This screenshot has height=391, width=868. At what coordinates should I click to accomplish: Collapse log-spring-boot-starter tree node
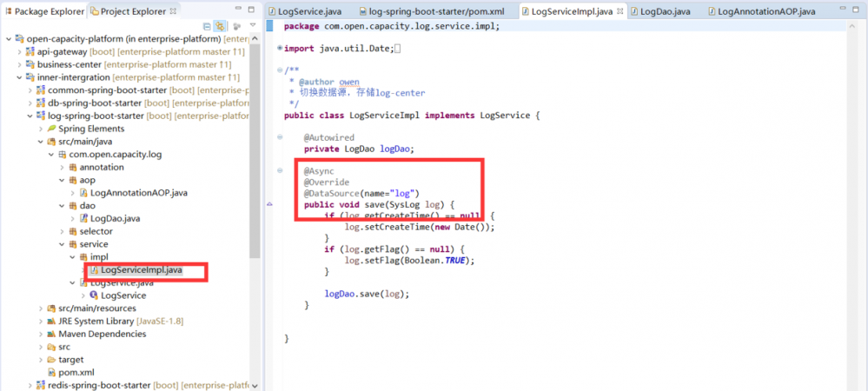point(30,116)
